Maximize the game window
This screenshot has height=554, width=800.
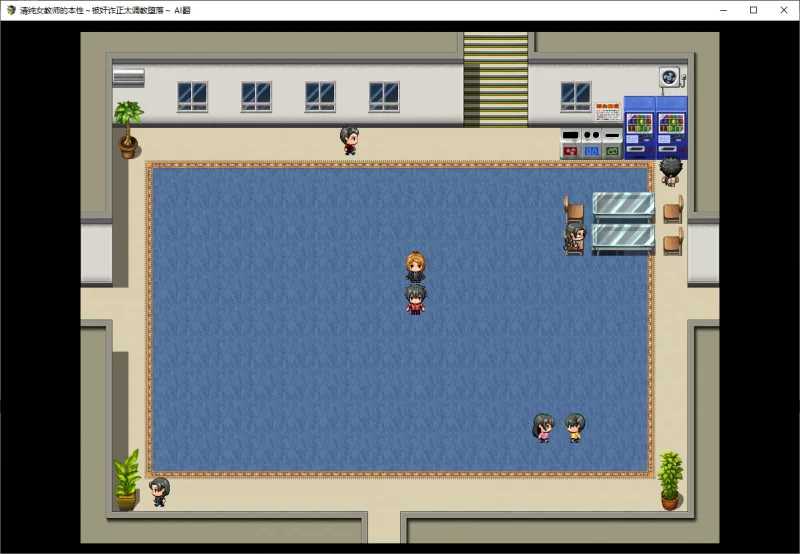tap(753, 10)
